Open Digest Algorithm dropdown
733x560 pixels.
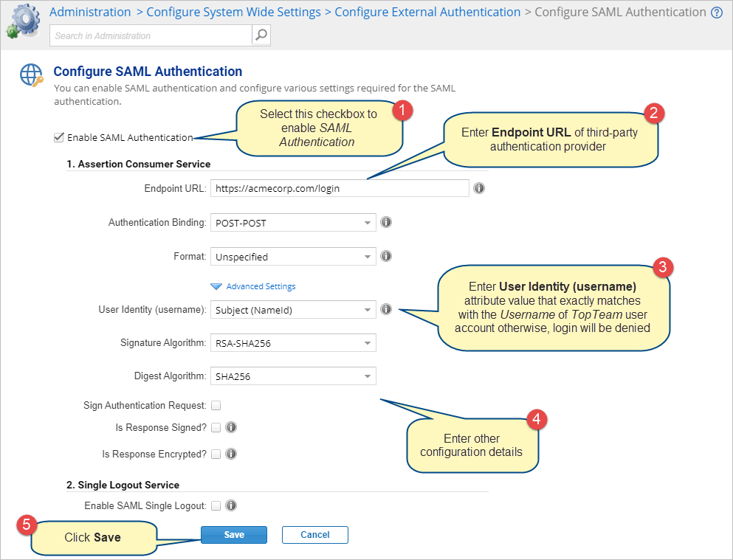293,376
